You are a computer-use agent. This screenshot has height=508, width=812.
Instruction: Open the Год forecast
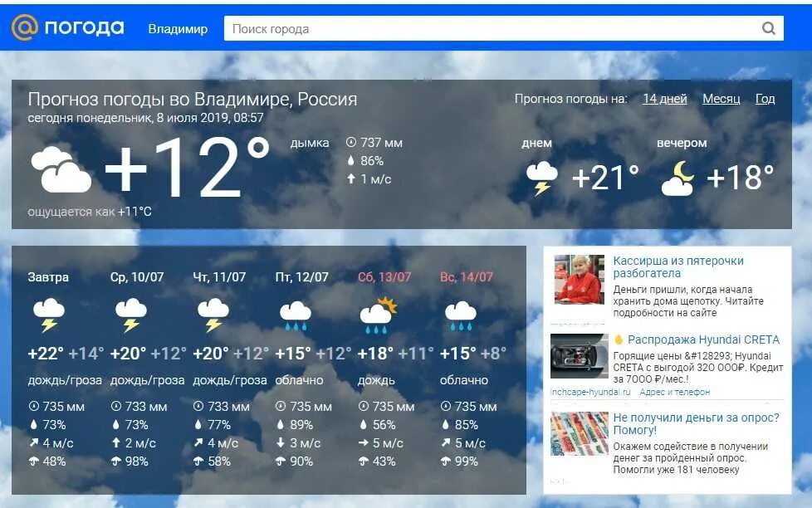765,99
